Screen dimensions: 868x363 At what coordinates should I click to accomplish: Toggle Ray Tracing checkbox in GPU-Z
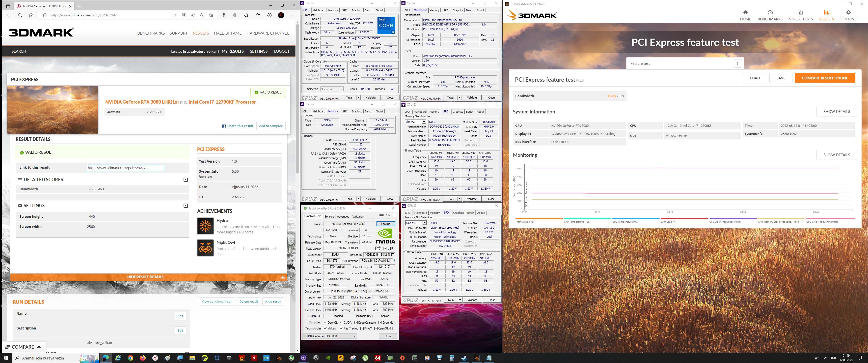(x=341, y=328)
